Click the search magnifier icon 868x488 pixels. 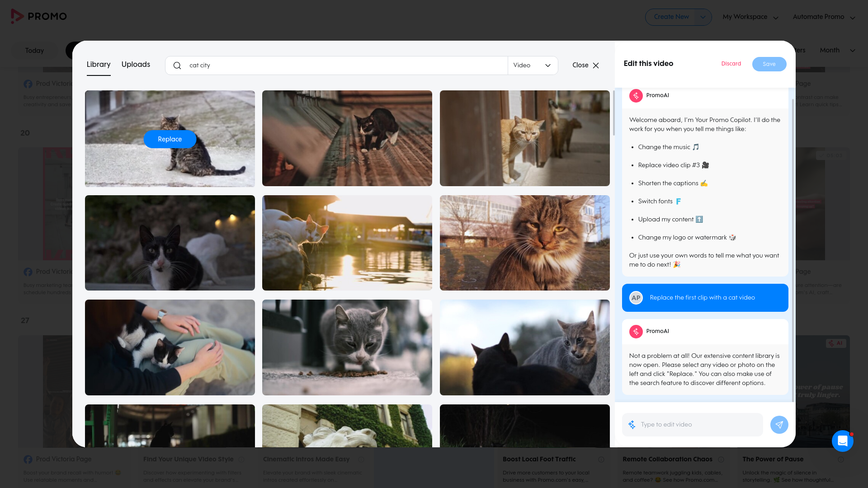pyautogui.click(x=177, y=66)
